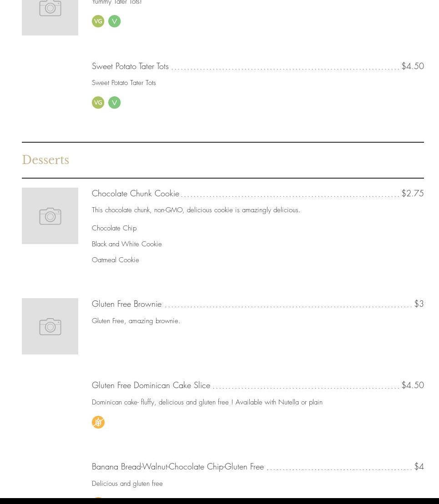The height and width of the screenshot is (504, 439).
Task: Click the $3 Gluten Free Brownie price
Action: pos(419,304)
